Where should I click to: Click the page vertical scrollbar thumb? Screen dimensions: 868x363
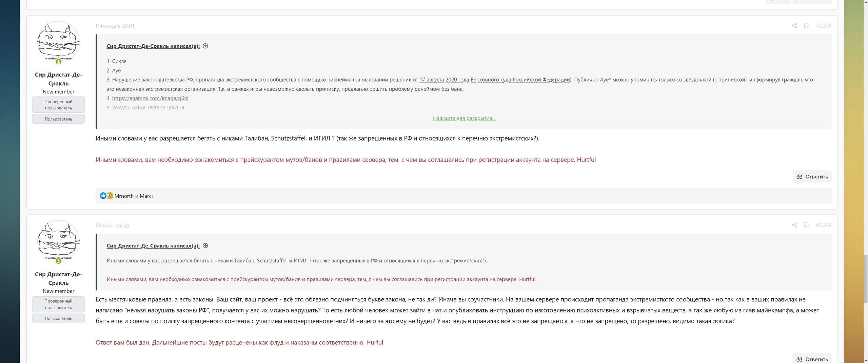coord(865,279)
